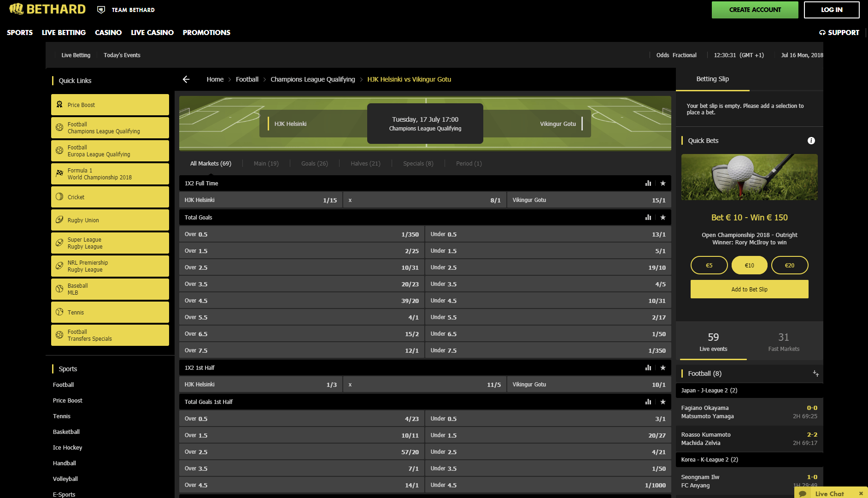Open Live Casino menu
Screen dimensions: 868x498
(152, 33)
